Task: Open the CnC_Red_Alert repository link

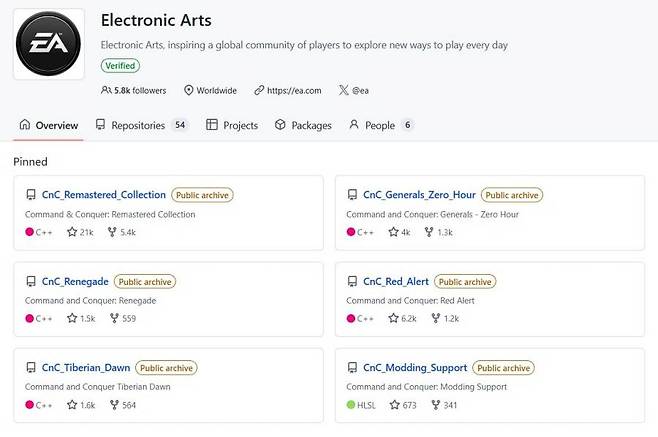Action: pos(396,282)
